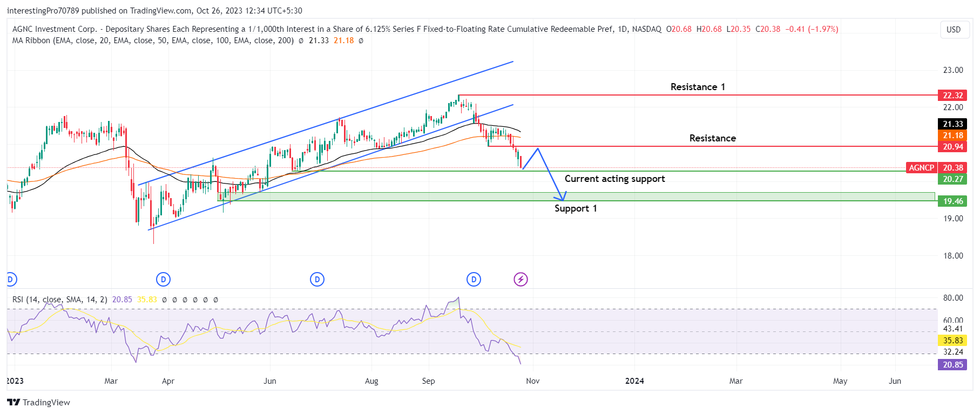Click the dividend marker above Apr
This screenshot has height=414, width=980.
[x=163, y=280]
